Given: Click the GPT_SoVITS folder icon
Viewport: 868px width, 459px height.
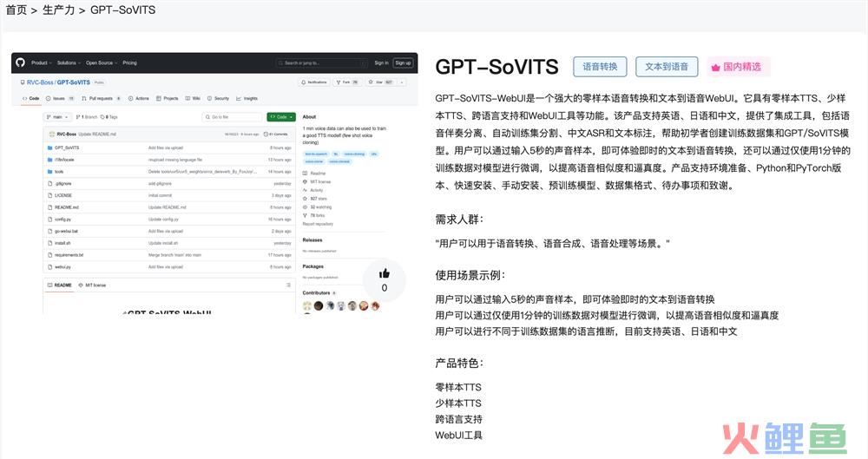Looking at the screenshot, I should [49, 148].
